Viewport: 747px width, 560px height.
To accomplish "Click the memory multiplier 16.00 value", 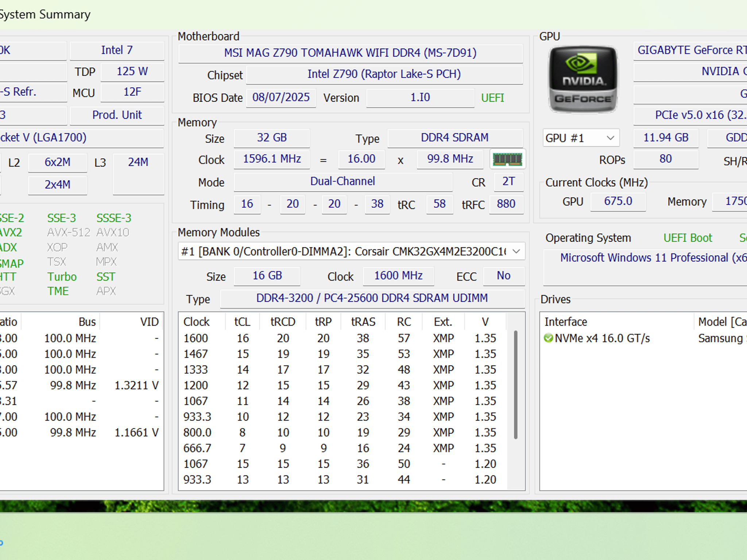I will tap(361, 159).
